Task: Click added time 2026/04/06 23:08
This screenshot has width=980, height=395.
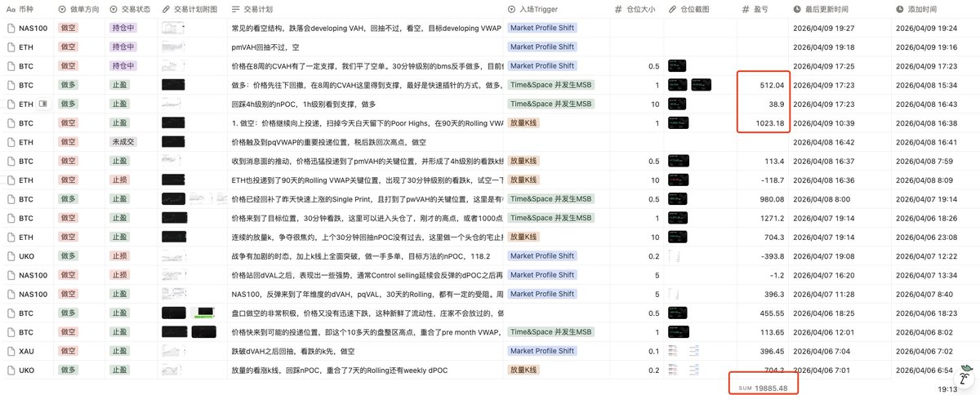Action: tap(927, 237)
